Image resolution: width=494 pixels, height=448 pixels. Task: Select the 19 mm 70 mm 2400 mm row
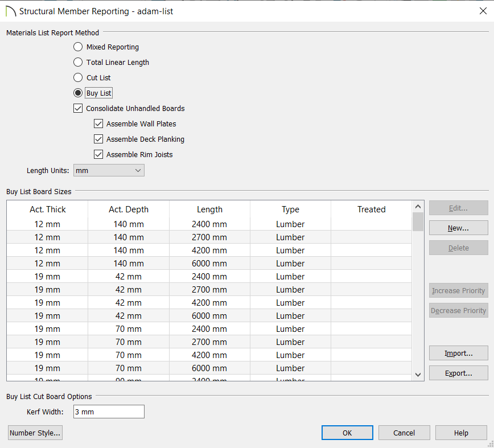pos(209,329)
